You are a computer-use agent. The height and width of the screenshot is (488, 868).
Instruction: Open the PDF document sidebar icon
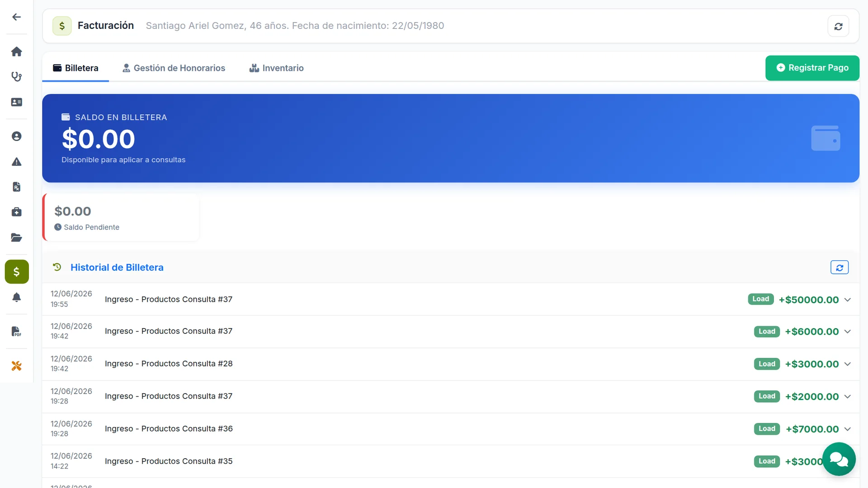click(x=16, y=331)
